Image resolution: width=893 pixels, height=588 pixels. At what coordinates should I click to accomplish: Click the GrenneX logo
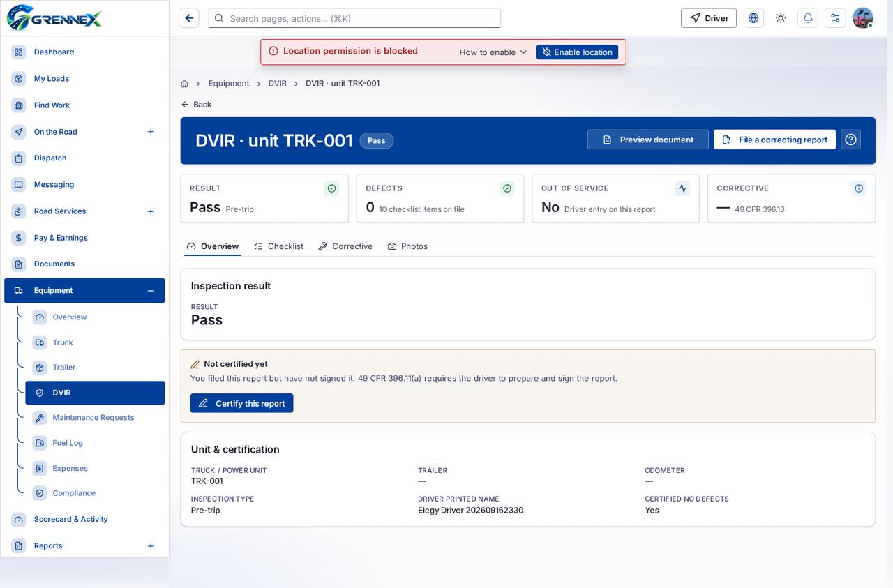point(54,17)
